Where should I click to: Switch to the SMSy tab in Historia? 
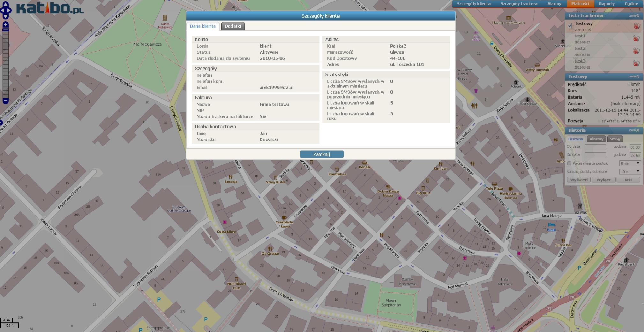pos(615,139)
